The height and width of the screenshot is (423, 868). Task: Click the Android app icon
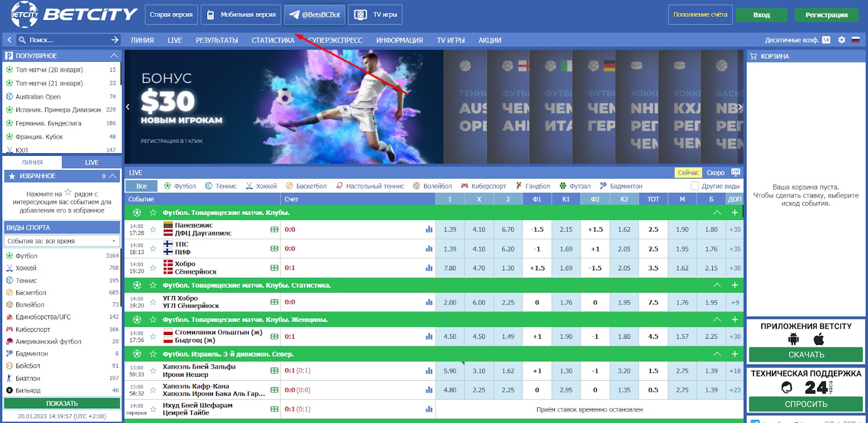pos(794,339)
